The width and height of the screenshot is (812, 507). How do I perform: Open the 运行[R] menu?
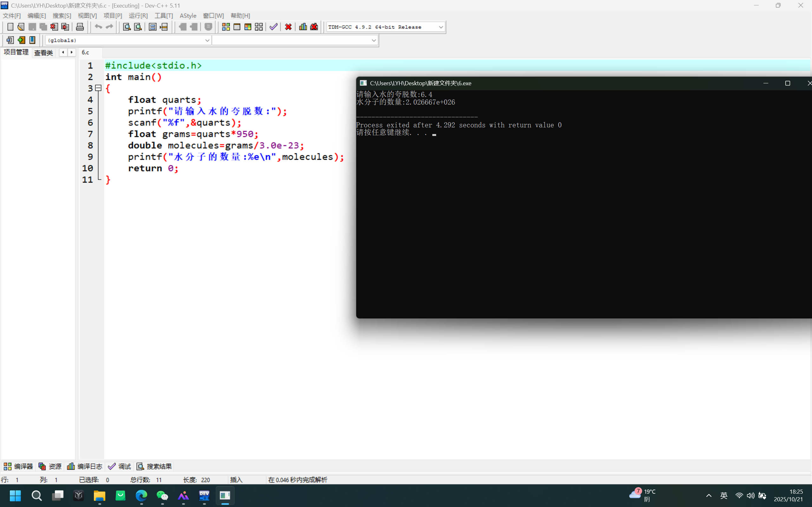point(138,16)
